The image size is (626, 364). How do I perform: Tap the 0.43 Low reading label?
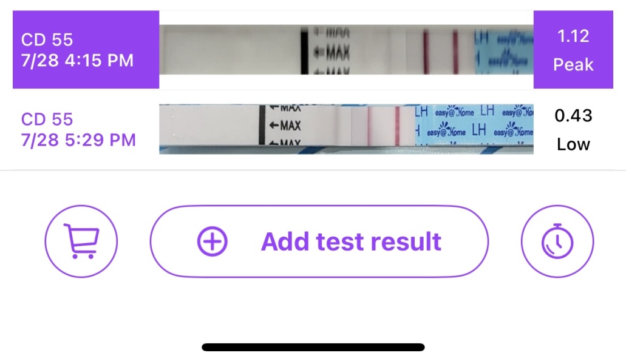pos(573,129)
